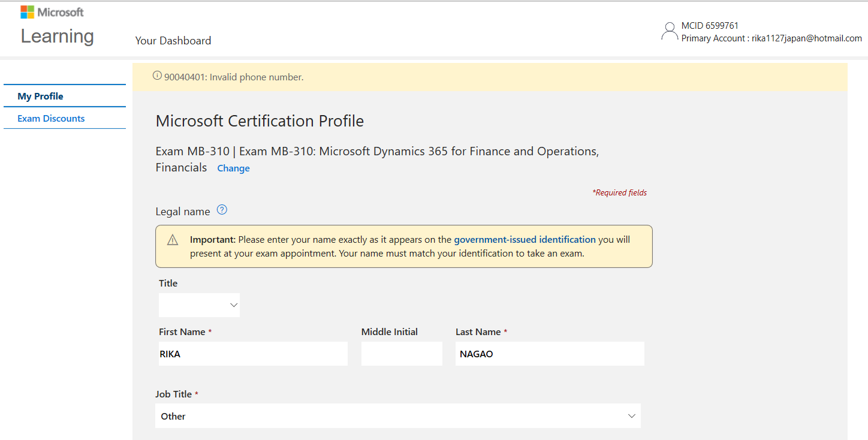The image size is (868, 440).
Task: Click into the First Name field
Action: coord(253,354)
